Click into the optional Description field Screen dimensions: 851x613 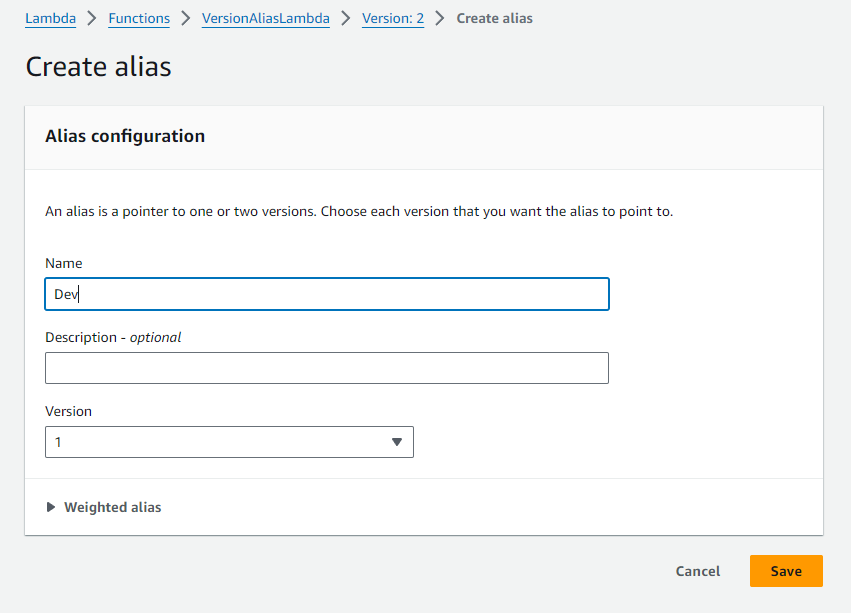tap(326, 368)
